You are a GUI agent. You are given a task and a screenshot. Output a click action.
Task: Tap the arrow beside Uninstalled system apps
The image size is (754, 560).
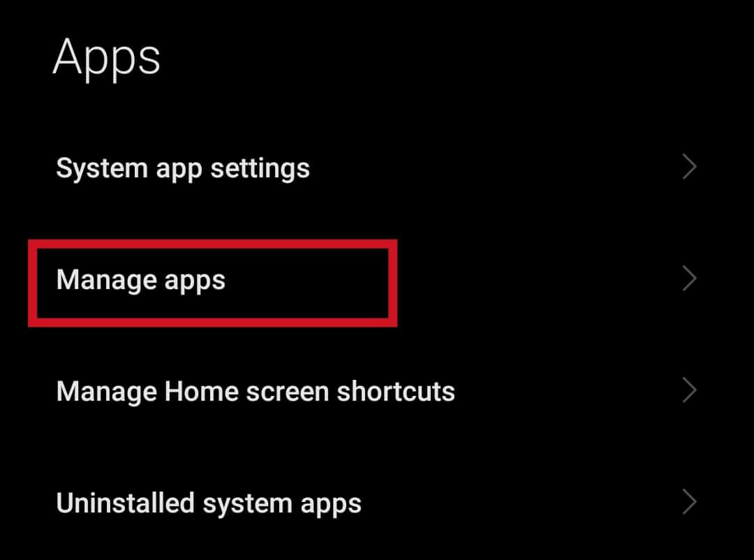click(690, 502)
